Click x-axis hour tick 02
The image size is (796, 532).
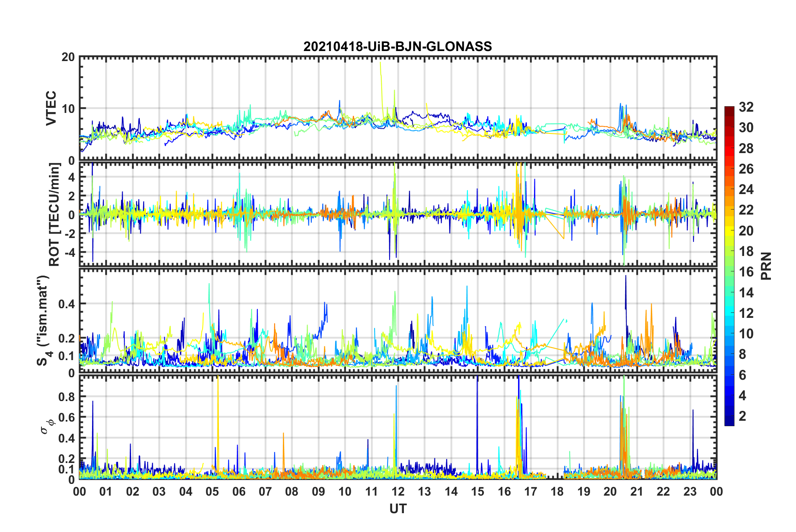133,491
